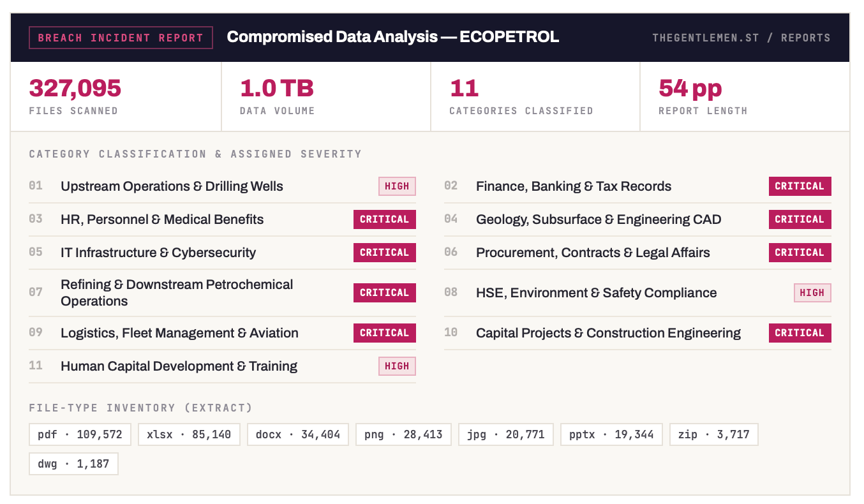The height and width of the screenshot is (504, 864).
Task: Select the DATA VOLUME label
Action: click(x=278, y=111)
